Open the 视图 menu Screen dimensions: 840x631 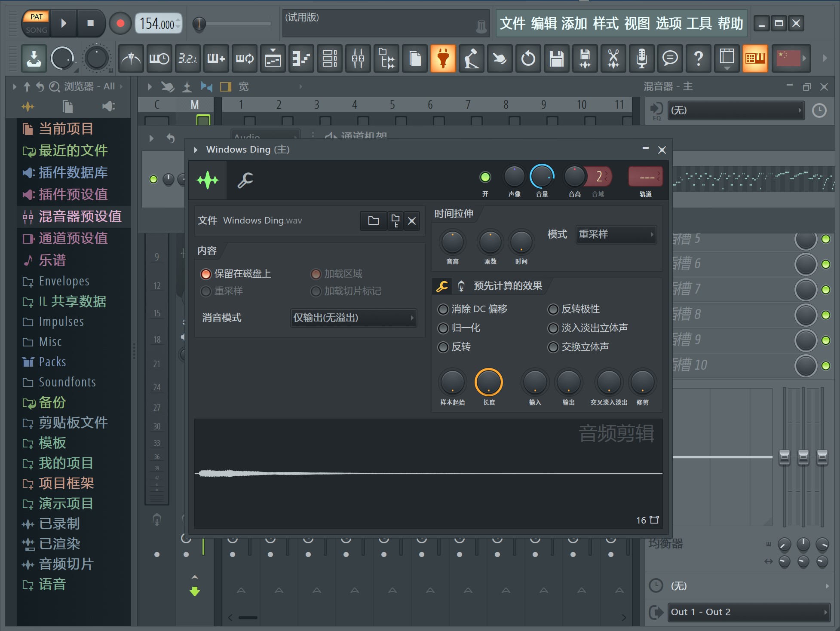click(x=637, y=23)
